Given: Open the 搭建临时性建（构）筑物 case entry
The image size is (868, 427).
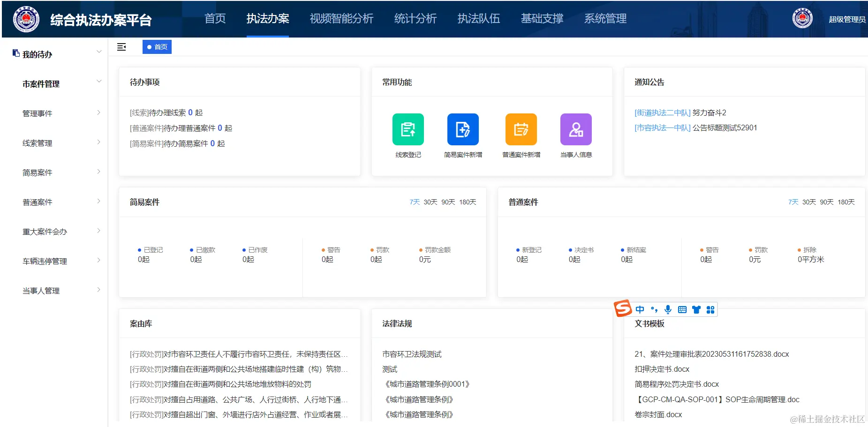Looking at the screenshot, I should pyautogui.click(x=239, y=369).
